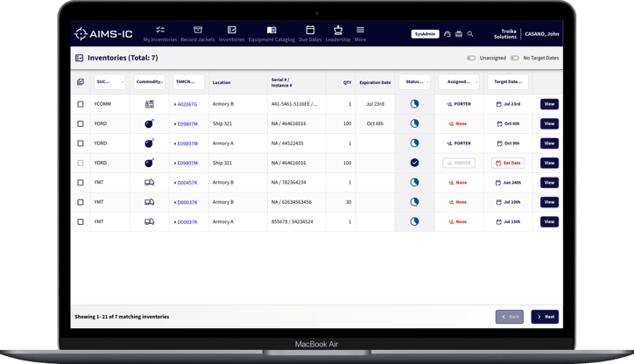Open the Target Date filter dropdown
The width and height of the screenshot is (634, 364).
pyautogui.click(x=508, y=81)
